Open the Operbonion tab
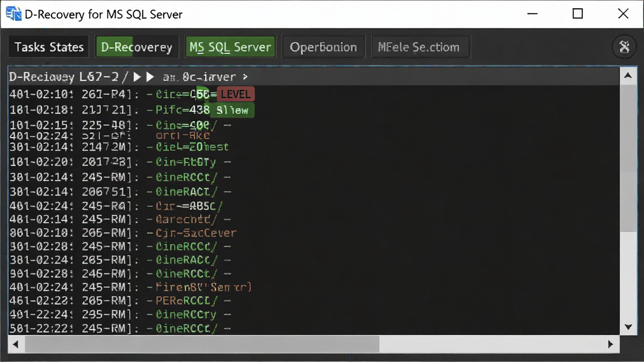This screenshot has width=644, height=362. 323,47
